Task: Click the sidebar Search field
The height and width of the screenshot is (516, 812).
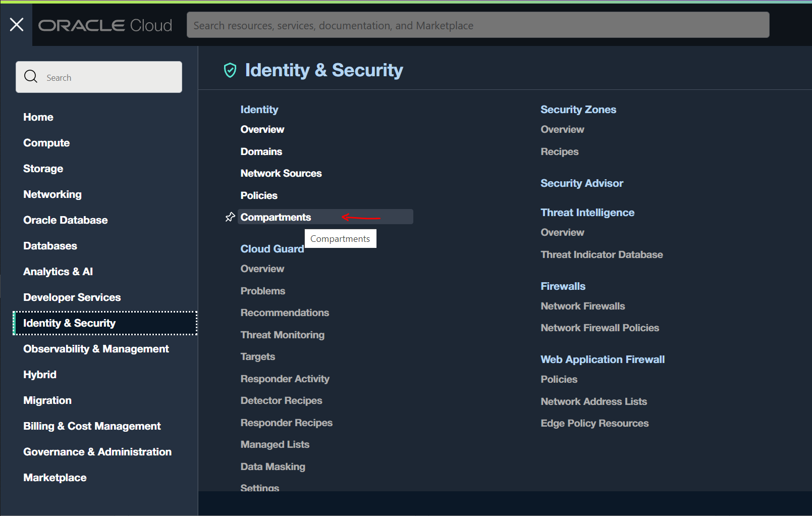Action: point(99,77)
